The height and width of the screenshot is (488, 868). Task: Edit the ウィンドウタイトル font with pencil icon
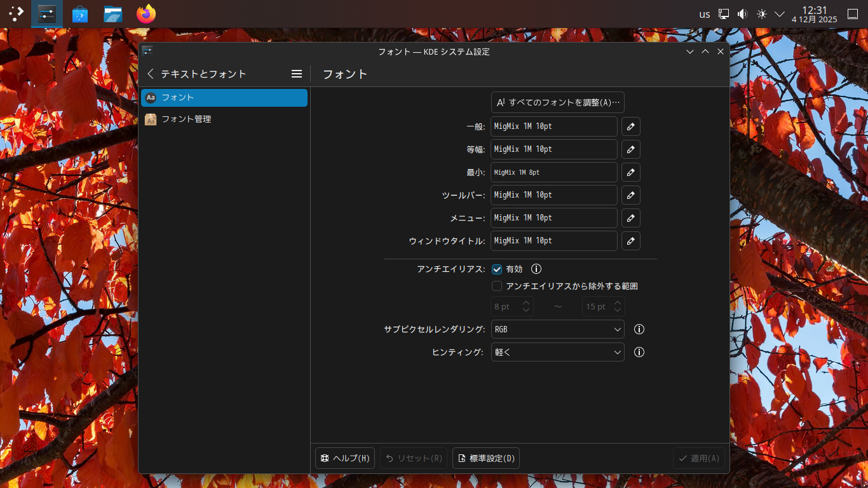(x=630, y=241)
